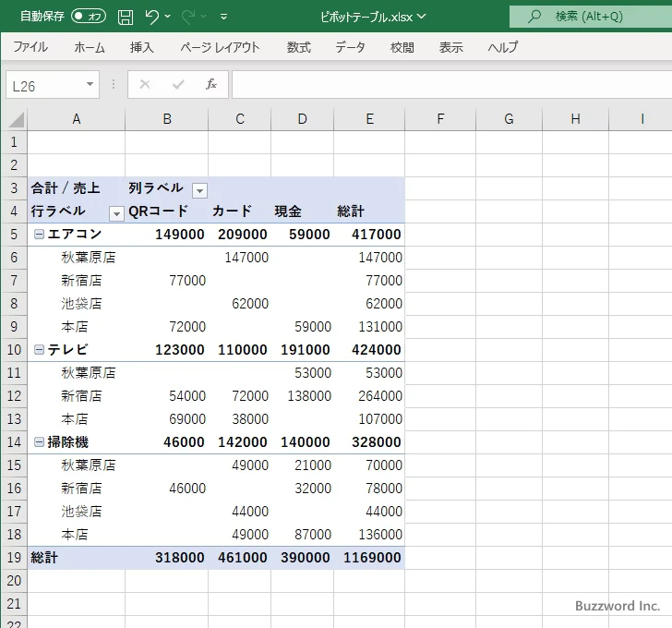Click the 総計 header in row 4
This screenshot has width=672, height=628.
[369, 211]
